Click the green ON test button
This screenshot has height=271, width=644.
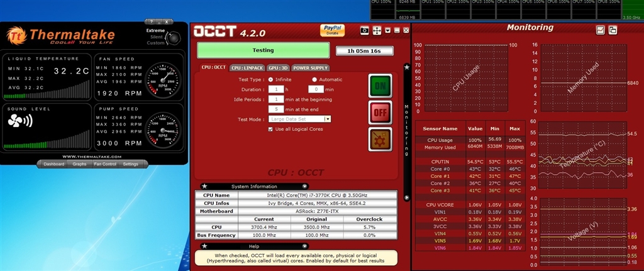[380, 86]
